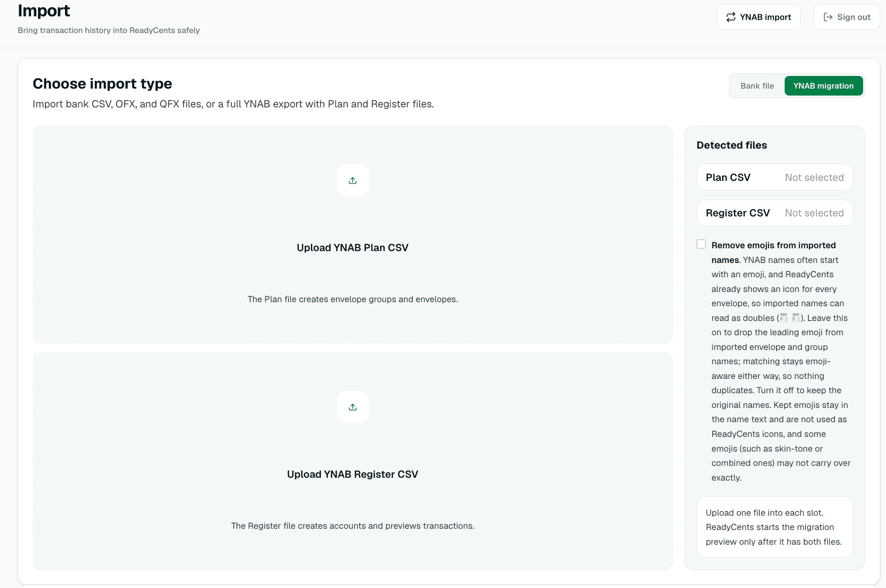Click the sign-out arrow icon

828,17
